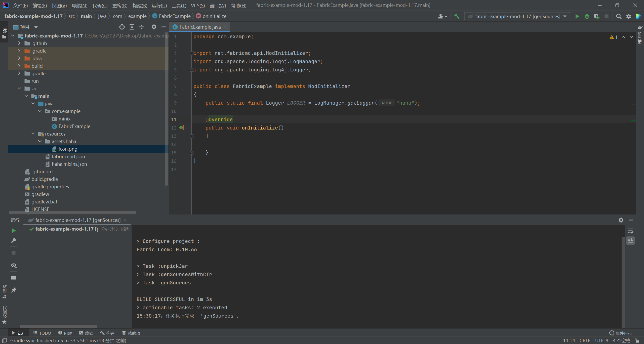Expand the .github folder
Viewport: 644px width, 344px height.
(19, 43)
